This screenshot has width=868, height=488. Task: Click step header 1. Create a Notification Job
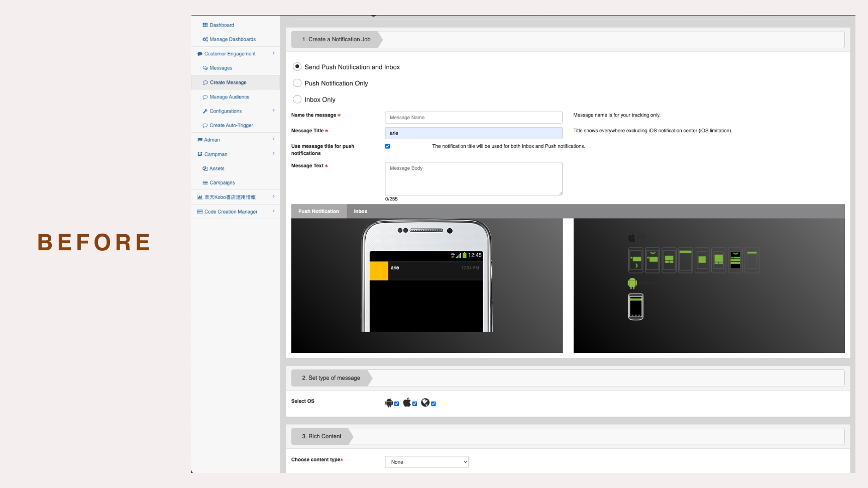click(x=337, y=39)
